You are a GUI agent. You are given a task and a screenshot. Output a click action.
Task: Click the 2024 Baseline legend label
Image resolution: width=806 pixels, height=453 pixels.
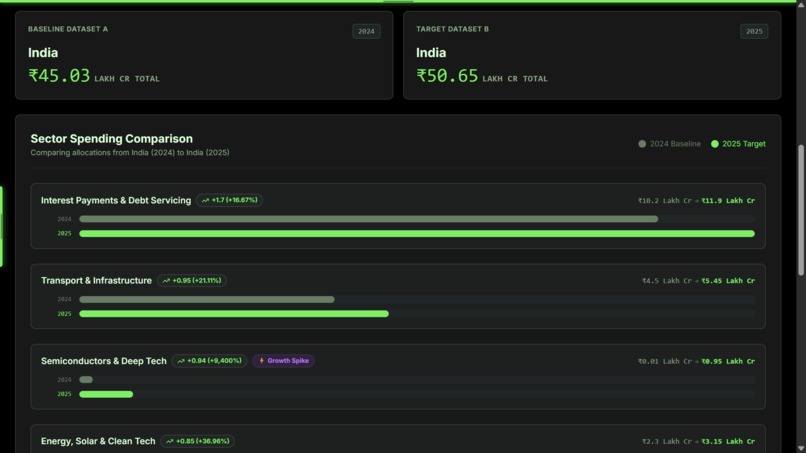point(675,144)
